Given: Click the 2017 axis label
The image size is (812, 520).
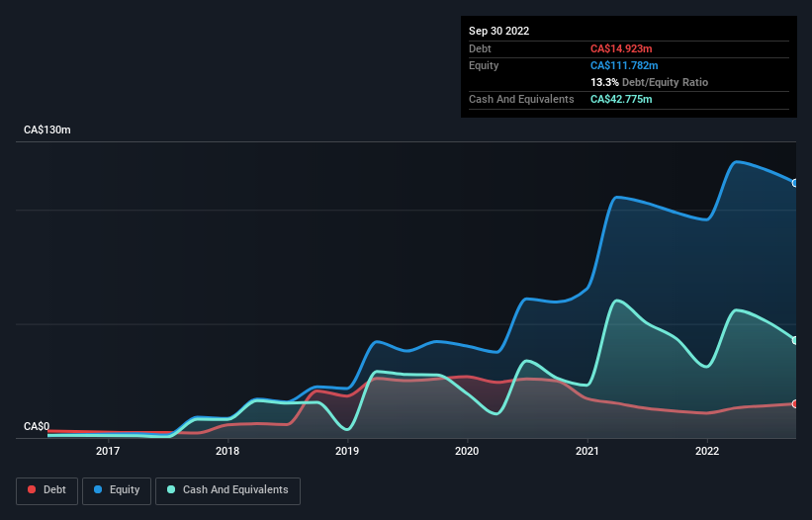Looking at the screenshot, I should [x=108, y=451].
